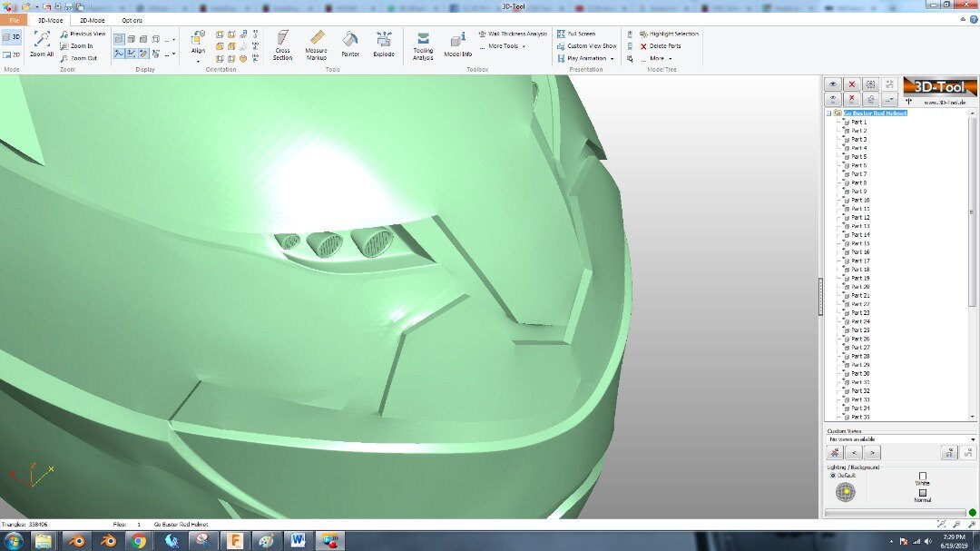Select the Default lighting radio button
980x551 pixels.
click(x=833, y=476)
